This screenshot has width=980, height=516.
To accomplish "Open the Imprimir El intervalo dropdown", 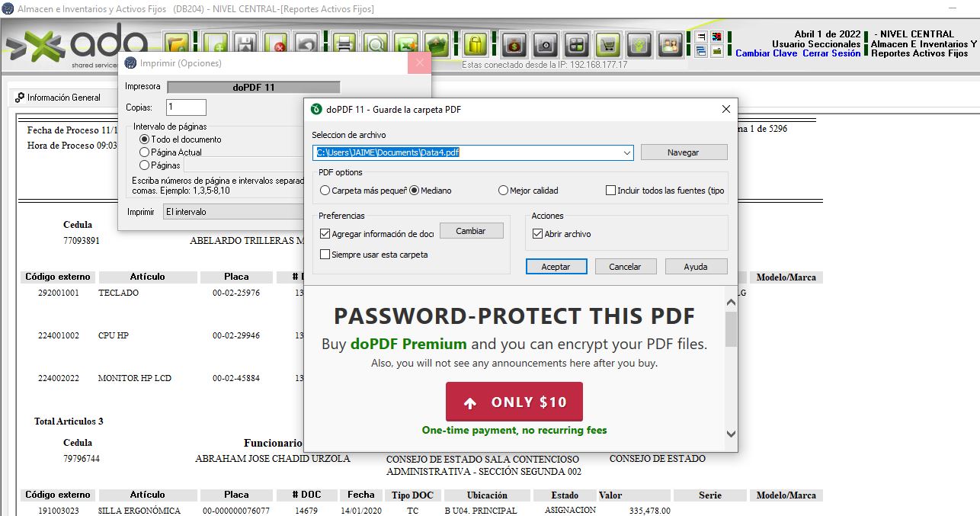I will 233,212.
